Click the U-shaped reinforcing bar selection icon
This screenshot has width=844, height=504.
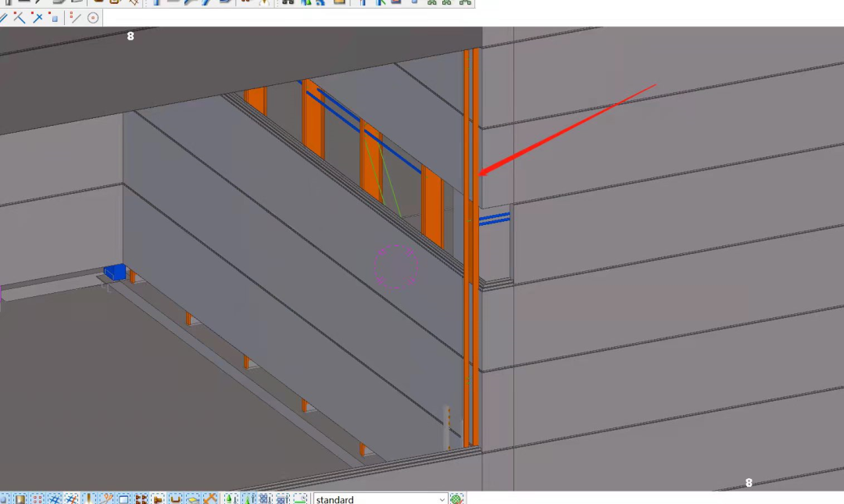pyautogui.click(x=176, y=499)
